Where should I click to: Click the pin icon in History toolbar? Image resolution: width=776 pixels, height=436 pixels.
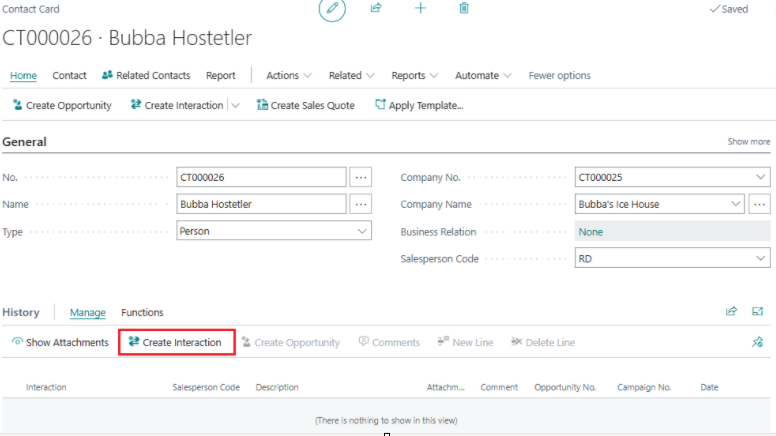tap(758, 342)
